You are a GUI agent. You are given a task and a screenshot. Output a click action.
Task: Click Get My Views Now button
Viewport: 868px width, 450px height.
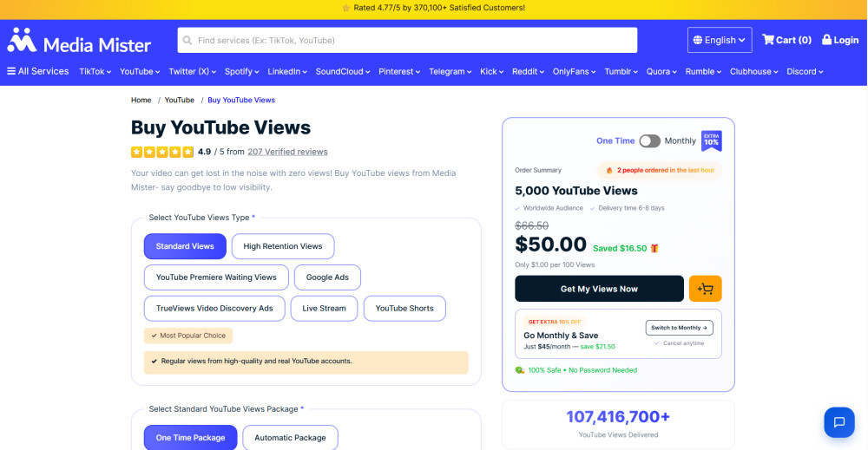tap(599, 289)
